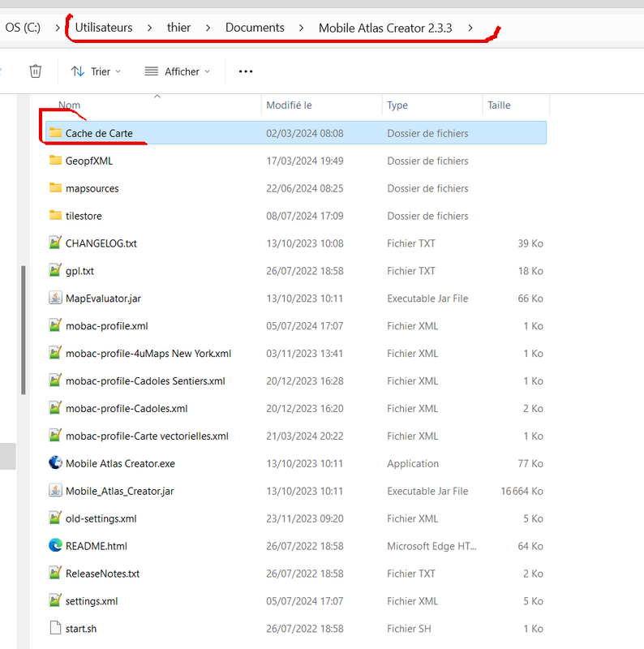
Task: Click the old-settings.xml file icon
Action: tap(55, 518)
